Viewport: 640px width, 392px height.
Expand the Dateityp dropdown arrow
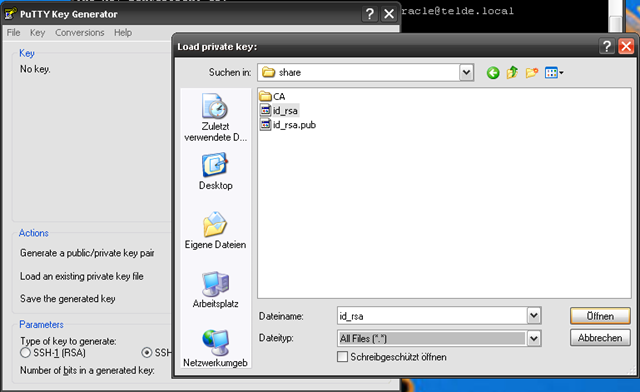(533, 338)
